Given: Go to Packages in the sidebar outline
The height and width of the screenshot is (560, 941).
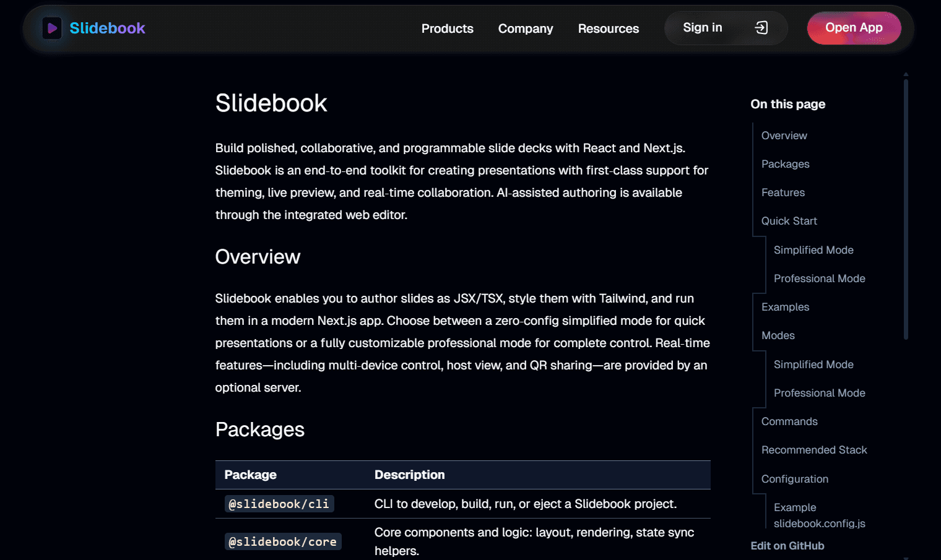Looking at the screenshot, I should click(x=785, y=164).
